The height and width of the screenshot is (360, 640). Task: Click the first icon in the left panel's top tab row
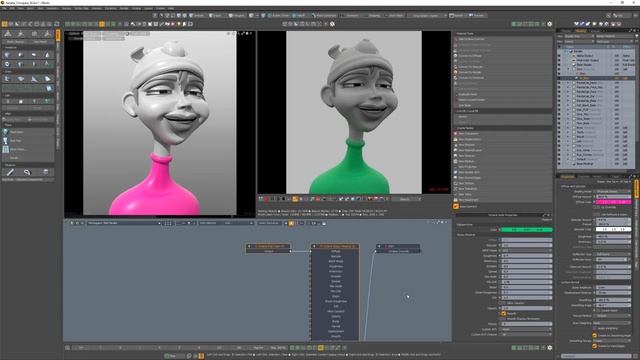[8, 34]
